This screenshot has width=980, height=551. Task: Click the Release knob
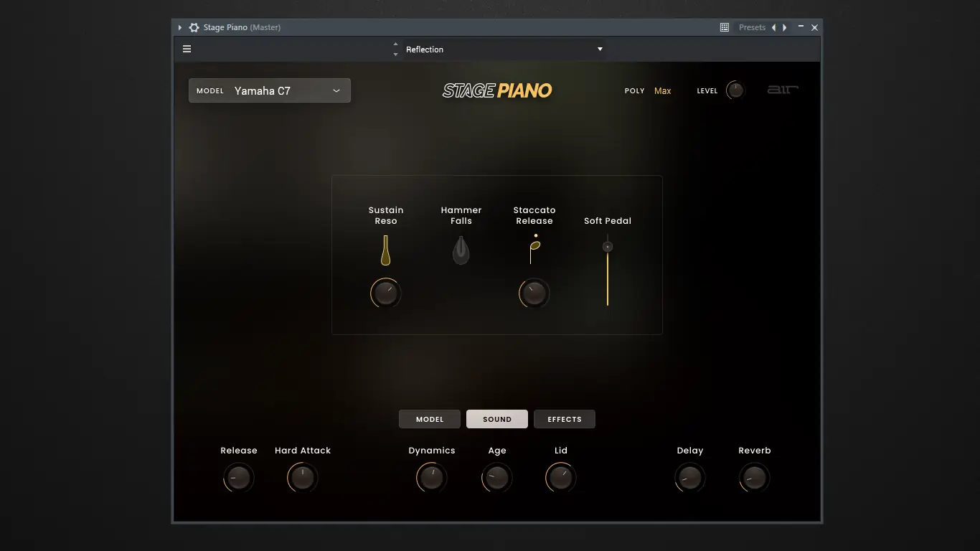(238, 478)
